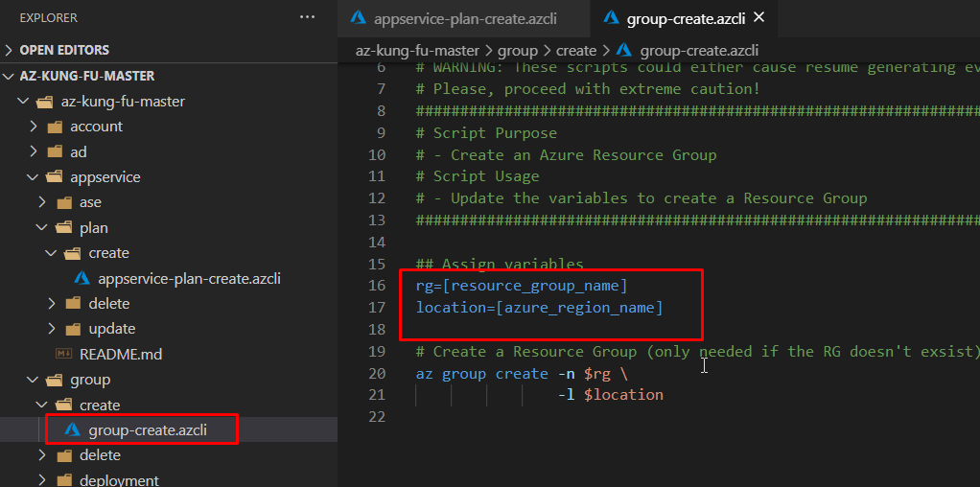The height and width of the screenshot is (487, 980).
Task: Click the Azure icon on appservice-plan-create.azcli tab
Action: click(x=359, y=18)
